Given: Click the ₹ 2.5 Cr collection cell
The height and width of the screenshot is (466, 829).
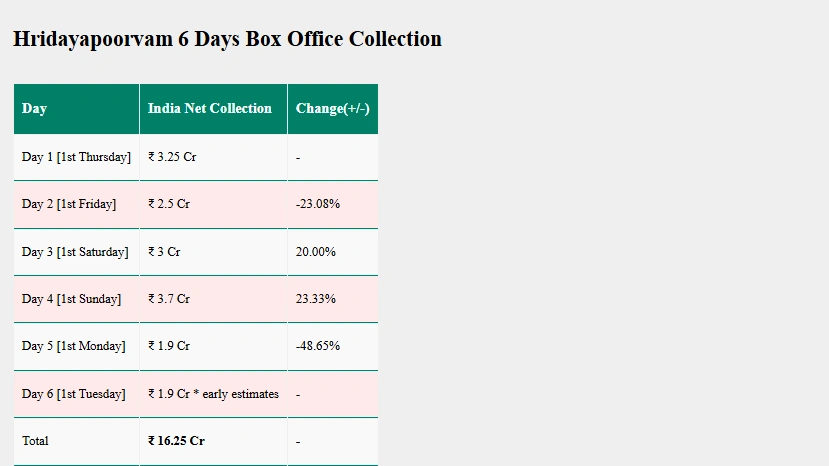Looking at the screenshot, I should [x=169, y=204].
